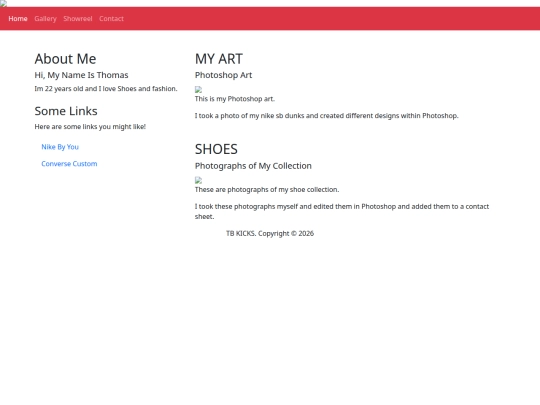Follow the Converse Custom link
The image size is (540, 405).
coord(69,164)
